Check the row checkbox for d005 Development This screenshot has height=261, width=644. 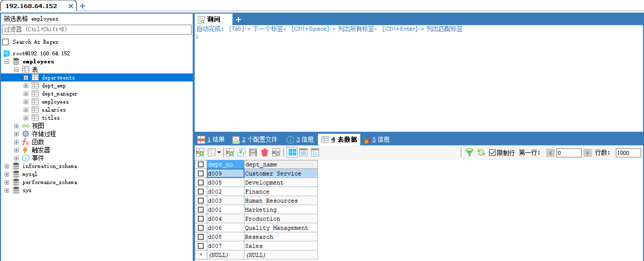(x=200, y=182)
